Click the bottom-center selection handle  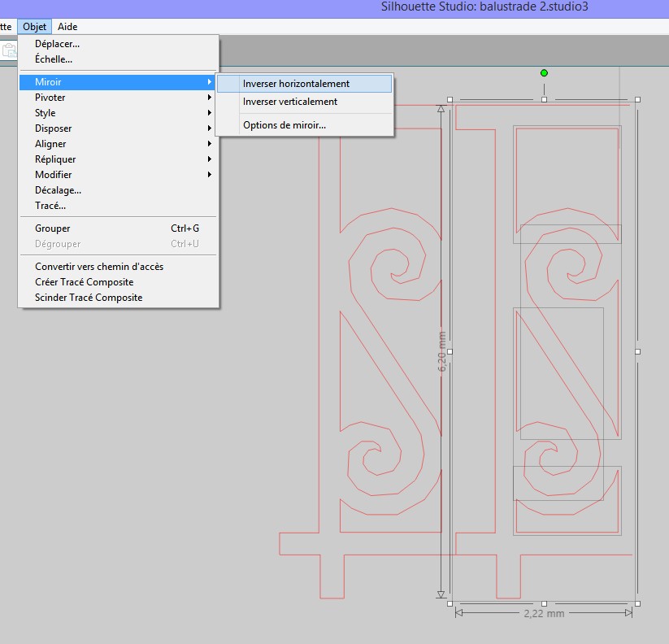[544, 603]
